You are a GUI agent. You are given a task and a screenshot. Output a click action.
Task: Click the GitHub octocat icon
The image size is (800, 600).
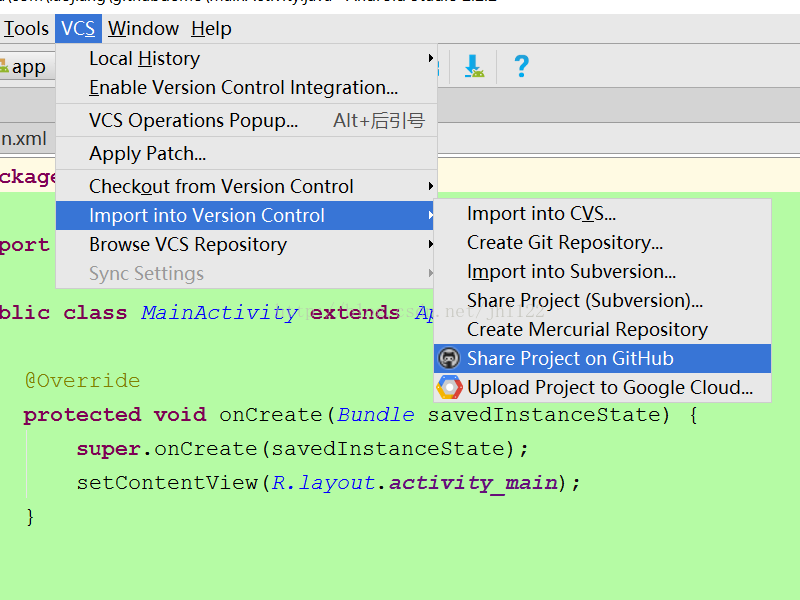pyautogui.click(x=449, y=358)
